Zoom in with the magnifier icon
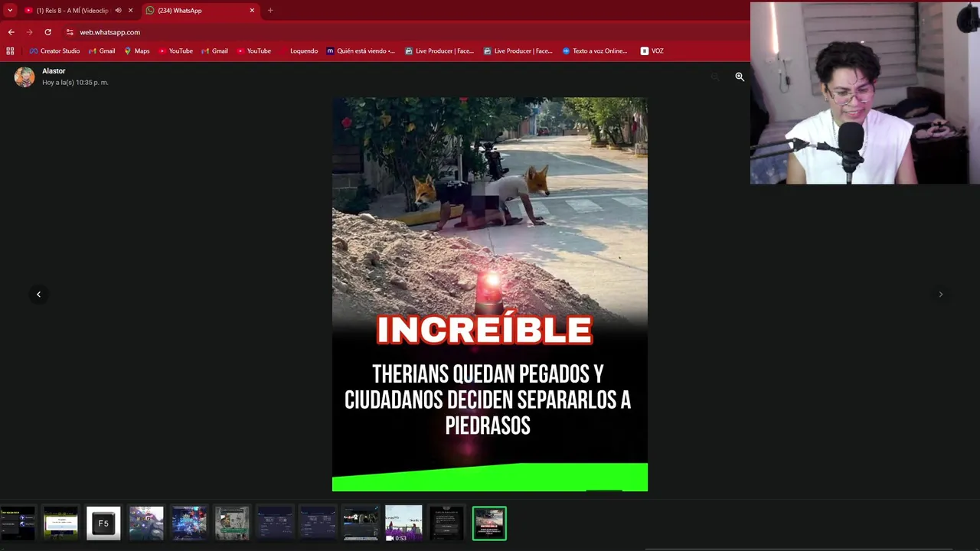Screen dimensions: 980x551 [x=740, y=77]
